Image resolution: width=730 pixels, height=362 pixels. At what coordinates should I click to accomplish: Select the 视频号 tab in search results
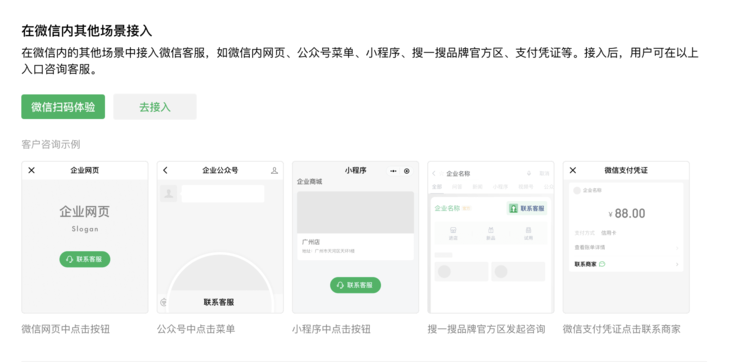(x=526, y=187)
